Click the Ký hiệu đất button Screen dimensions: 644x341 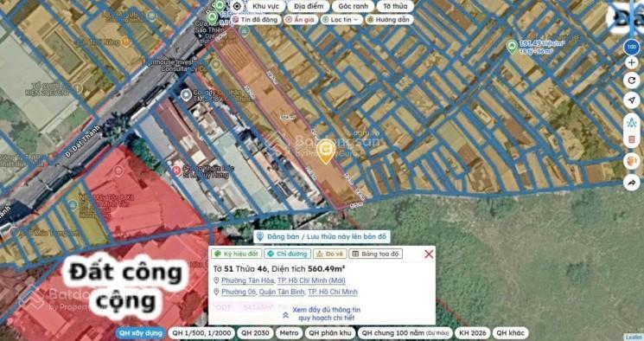[236, 254]
